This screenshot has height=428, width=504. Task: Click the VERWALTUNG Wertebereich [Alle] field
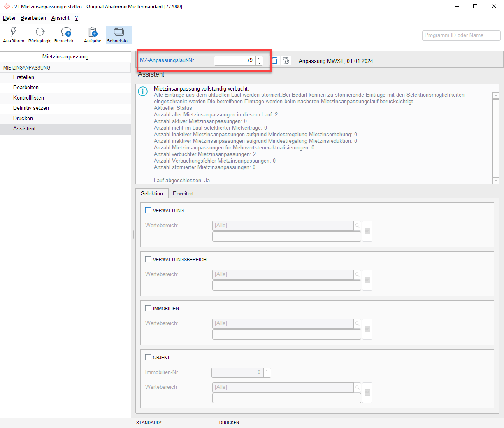[x=283, y=226]
